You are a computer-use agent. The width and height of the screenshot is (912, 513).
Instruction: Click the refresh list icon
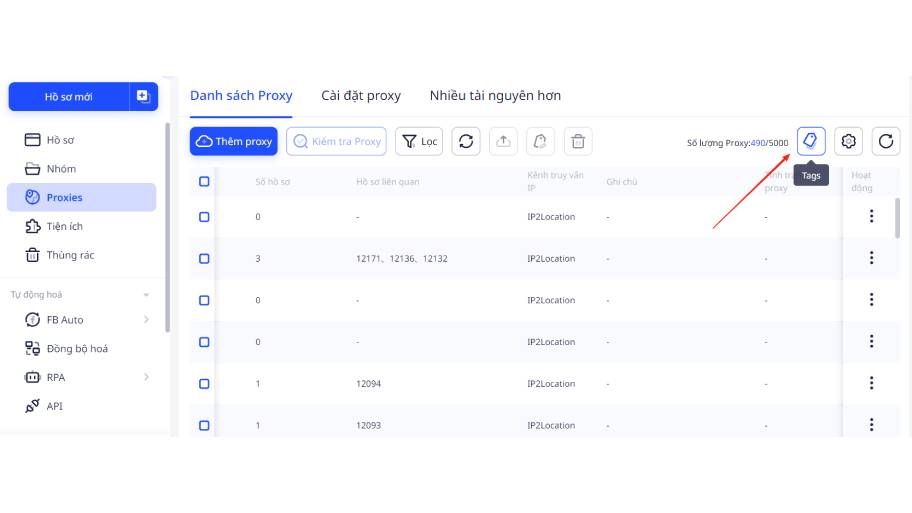click(x=886, y=141)
